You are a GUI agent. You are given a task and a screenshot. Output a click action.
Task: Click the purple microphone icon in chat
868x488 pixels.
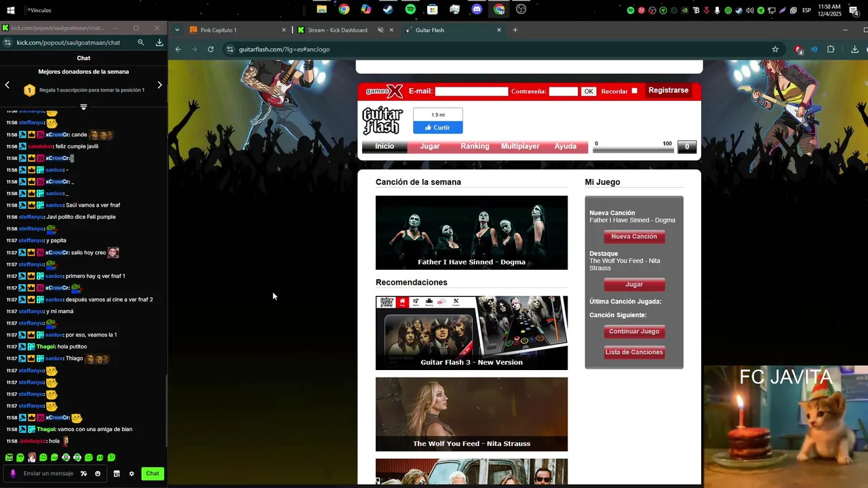click(x=13, y=474)
